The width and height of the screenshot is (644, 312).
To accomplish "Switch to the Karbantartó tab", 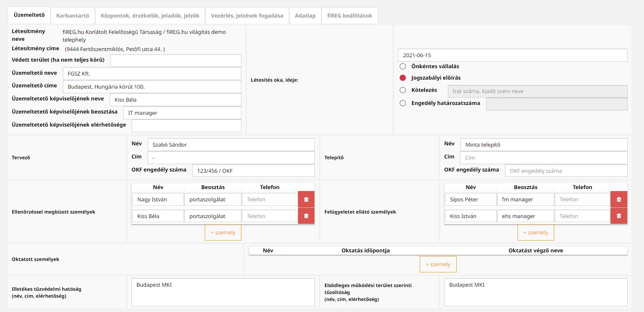I will point(73,16).
